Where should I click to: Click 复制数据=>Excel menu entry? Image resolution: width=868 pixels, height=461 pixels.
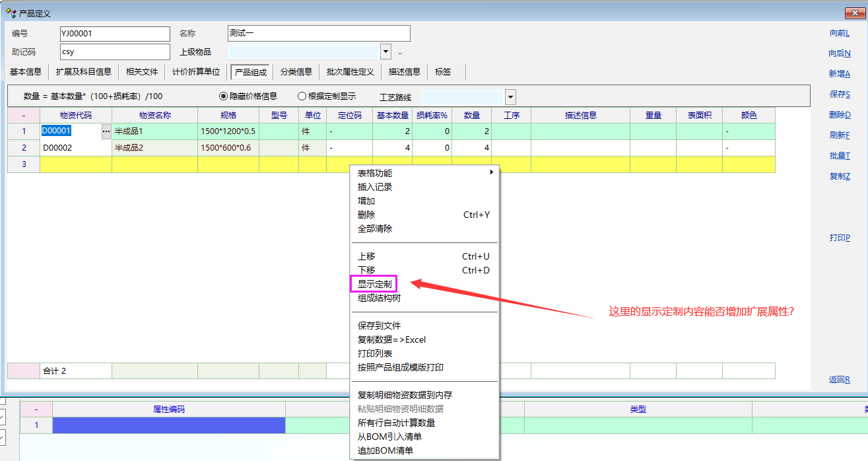click(391, 339)
